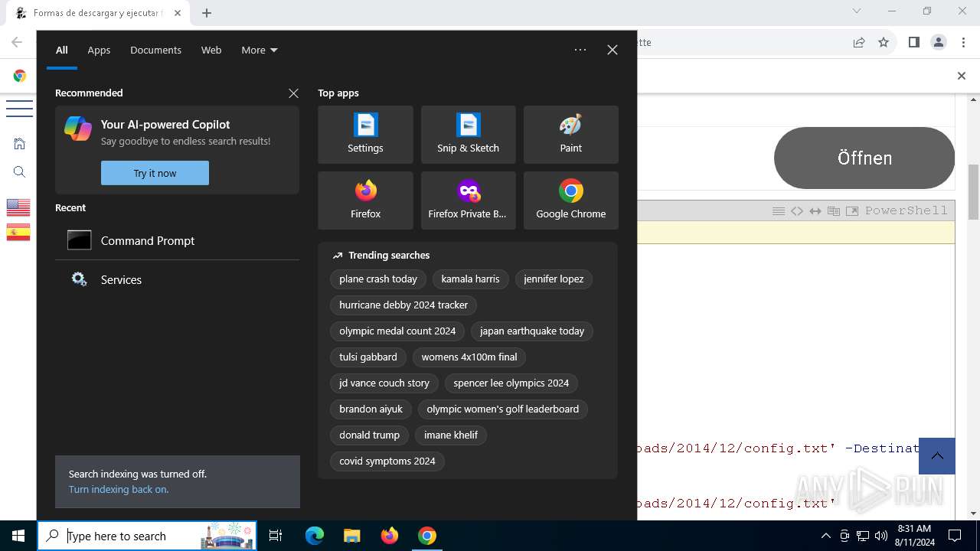The height and width of the screenshot is (551, 980).
Task: Launch Snip & Sketch tile
Action: pos(468,135)
